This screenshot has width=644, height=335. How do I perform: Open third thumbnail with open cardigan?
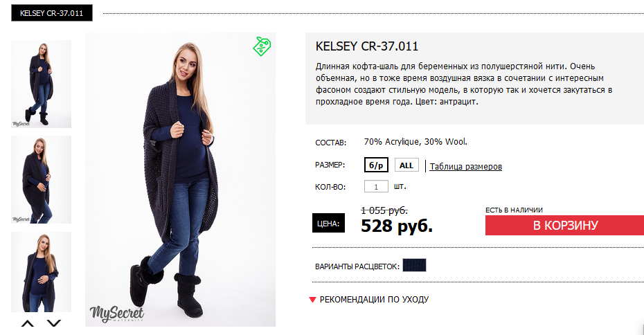pos(41,272)
